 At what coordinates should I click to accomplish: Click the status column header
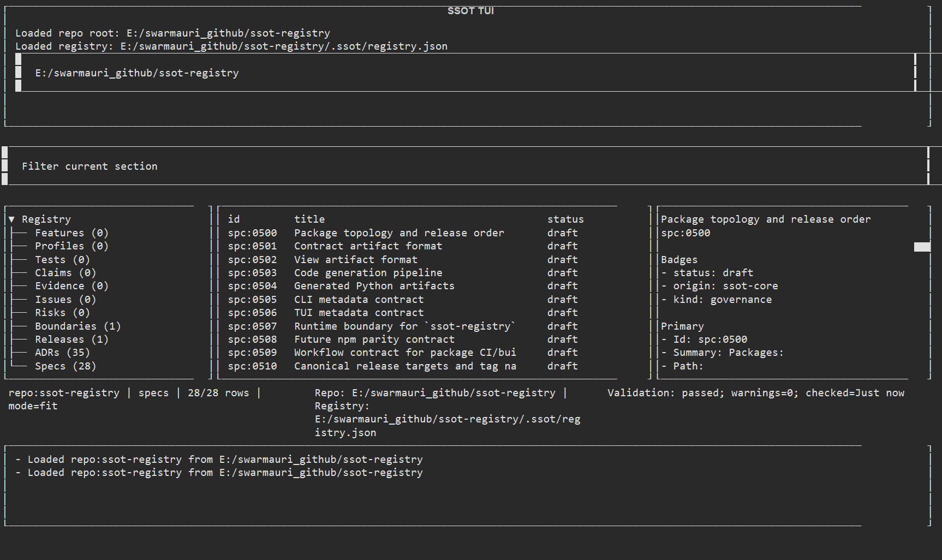coord(565,219)
